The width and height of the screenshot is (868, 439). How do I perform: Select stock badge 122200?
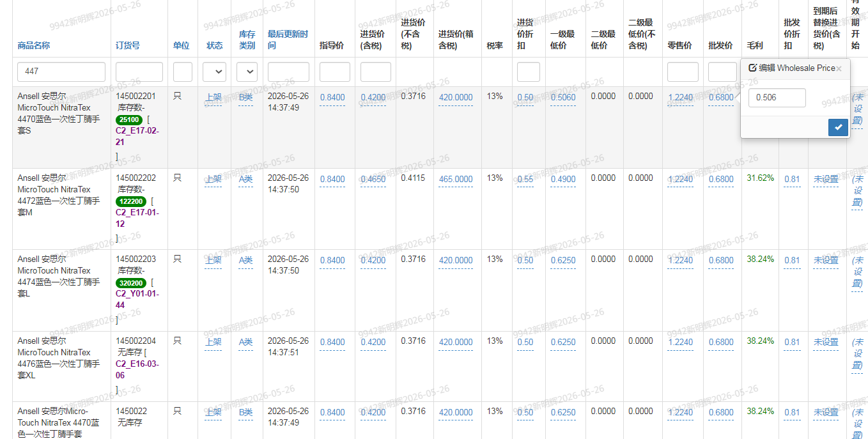pos(130,201)
